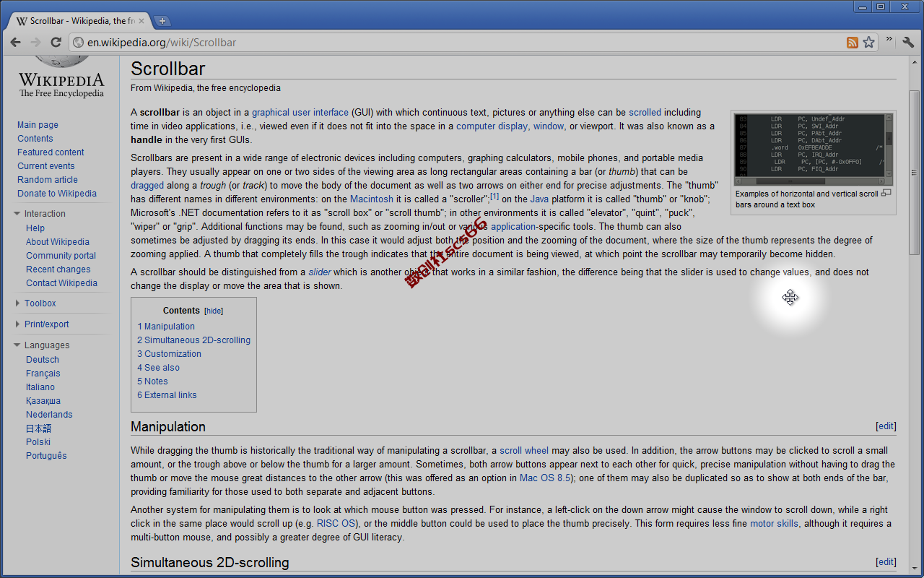Image resolution: width=924 pixels, height=578 pixels.
Task: Open the wrench settings menu
Action: tap(908, 43)
